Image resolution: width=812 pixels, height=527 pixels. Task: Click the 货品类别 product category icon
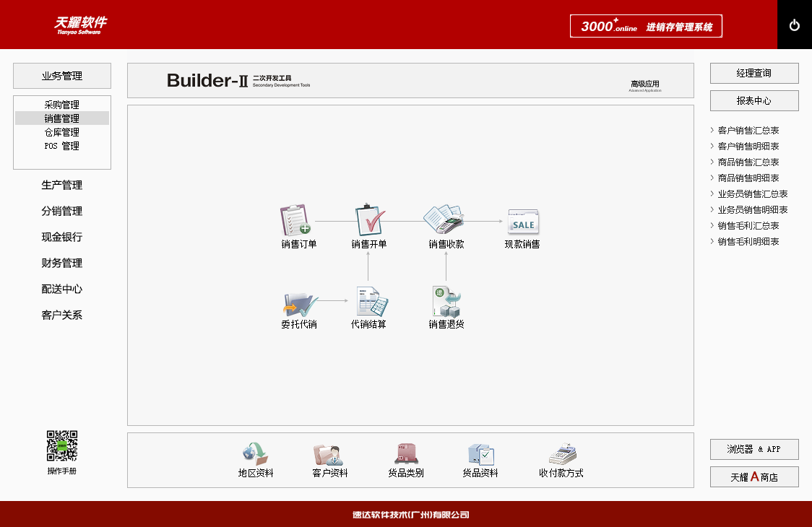coord(406,454)
